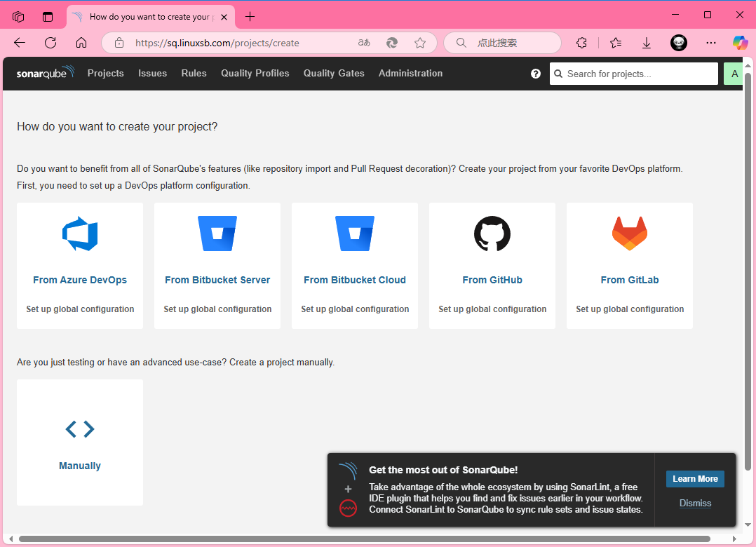The width and height of the screenshot is (756, 547).
Task: Open the help question mark icon
Action: tap(536, 74)
